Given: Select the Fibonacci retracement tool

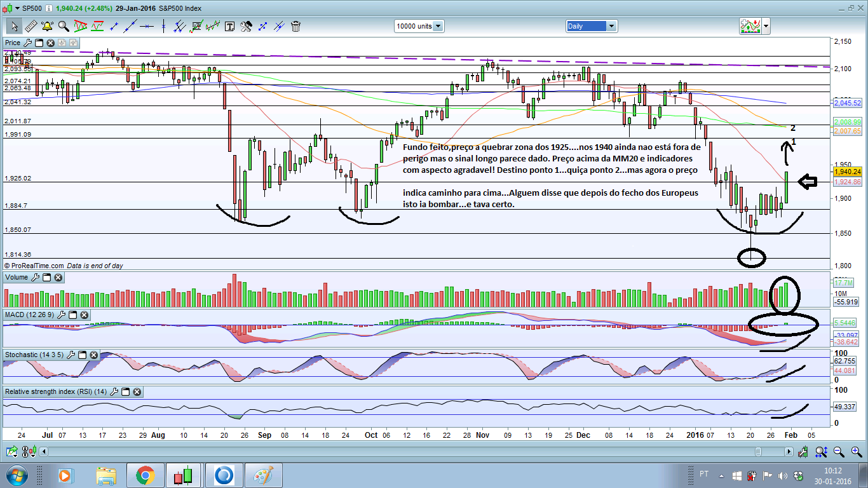Looking at the screenshot, I should coord(196,26).
